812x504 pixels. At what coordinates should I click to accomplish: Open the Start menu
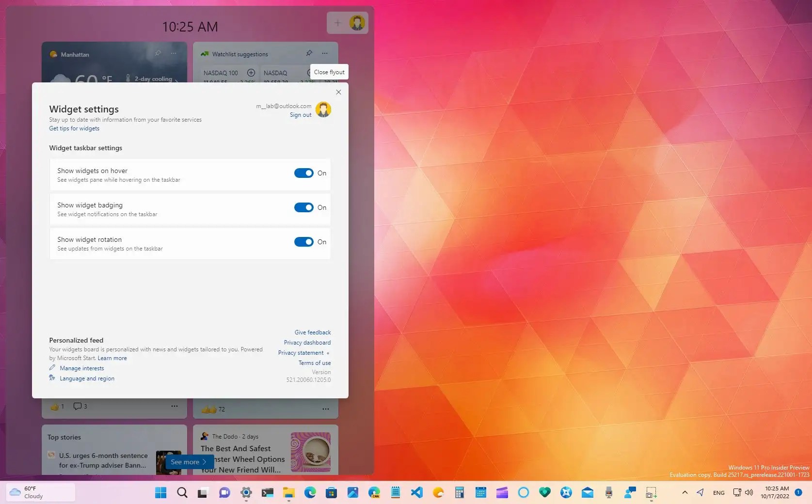[x=160, y=492]
